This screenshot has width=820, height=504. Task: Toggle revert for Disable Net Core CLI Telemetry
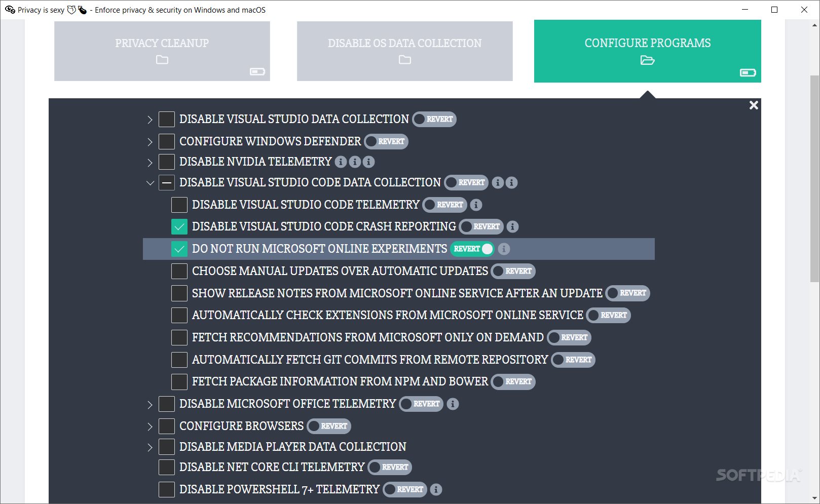tap(390, 468)
